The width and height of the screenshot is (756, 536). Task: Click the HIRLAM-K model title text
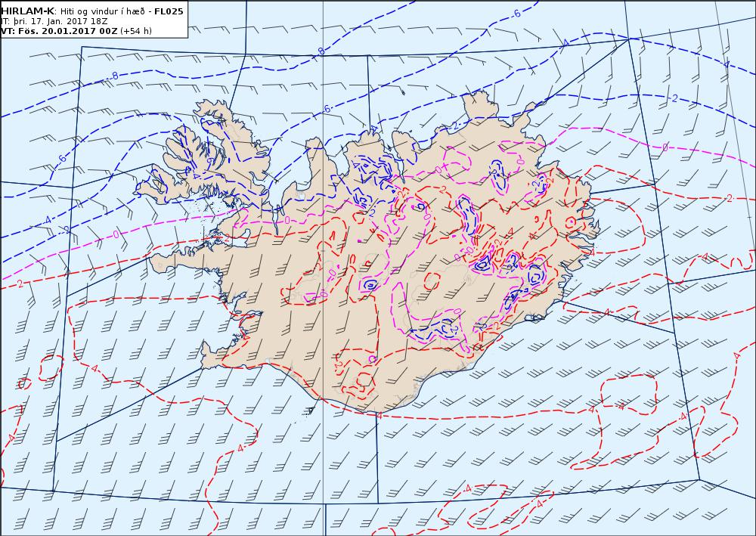click(28, 11)
